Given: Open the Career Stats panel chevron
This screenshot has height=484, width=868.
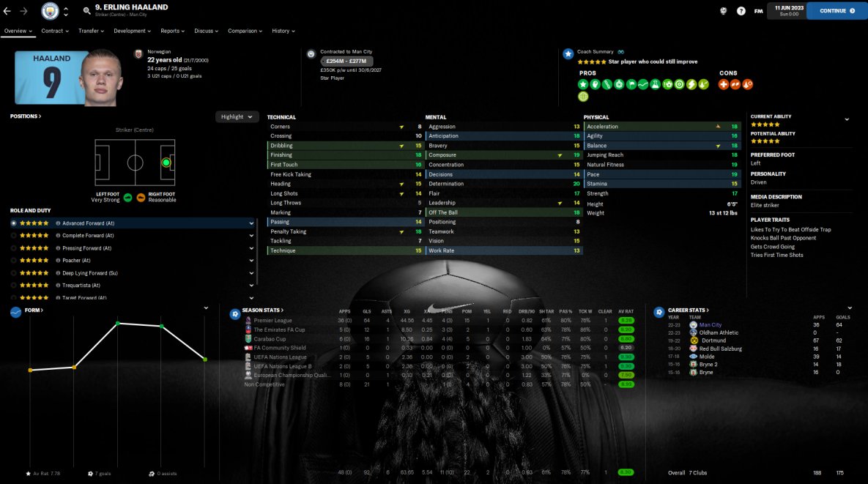Looking at the screenshot, I should 850,308.
